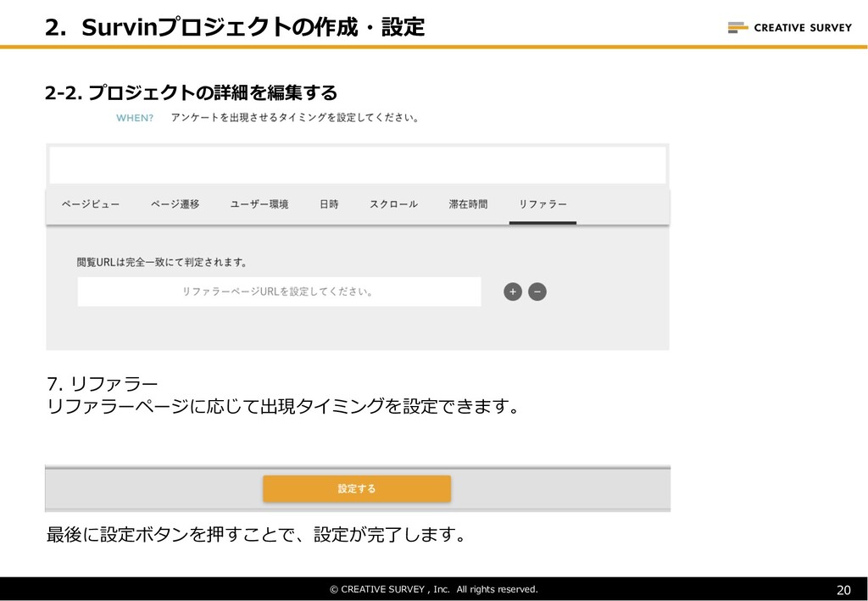Click the WHEN? label
Screen dimensions: 868x601
pos(135,118)
